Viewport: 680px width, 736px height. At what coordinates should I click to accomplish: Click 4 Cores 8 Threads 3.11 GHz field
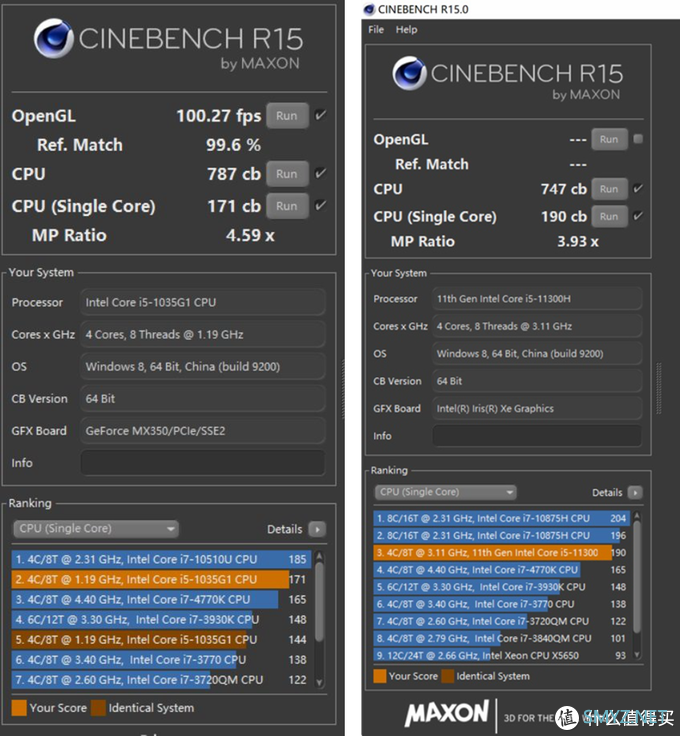[x=537, y=326]
